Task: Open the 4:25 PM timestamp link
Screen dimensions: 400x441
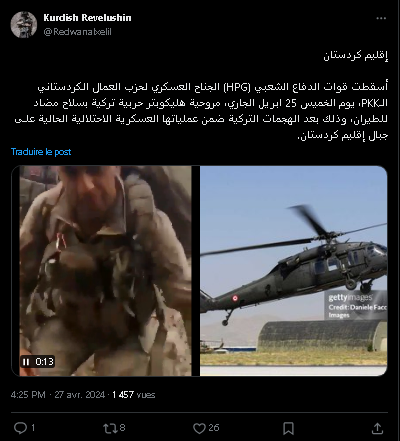Action: pyautogui.click(x=28, y=395)
